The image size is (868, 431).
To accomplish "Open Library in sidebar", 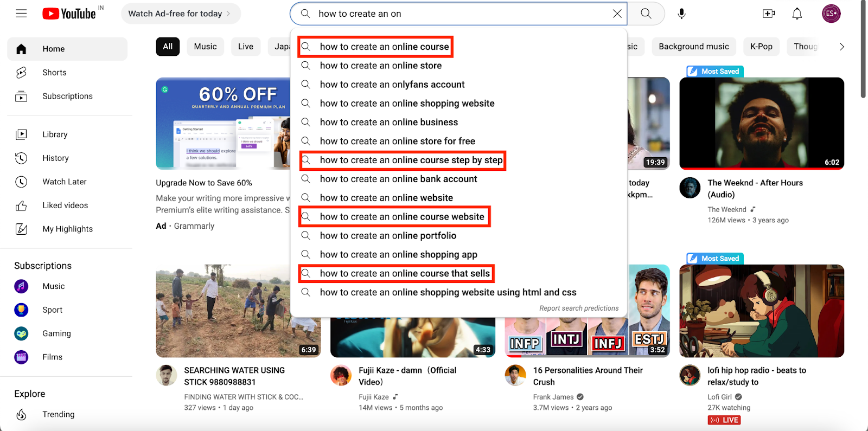I will pyautogui.click(x=67, y=134).
